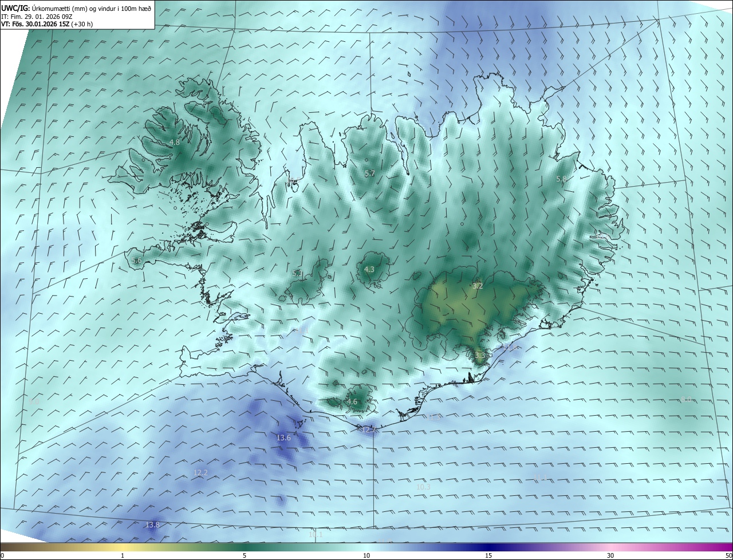Click the 11.3 value off the south coast

434,417
